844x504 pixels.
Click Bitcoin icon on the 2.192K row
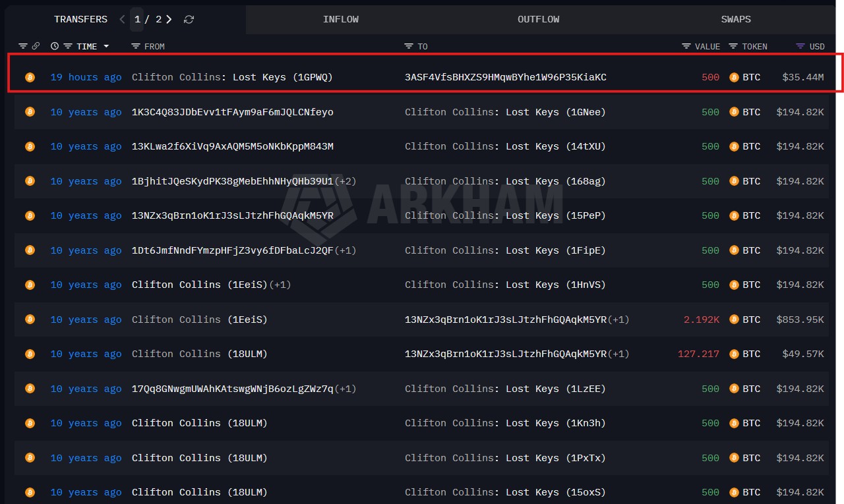pos(734,320)
